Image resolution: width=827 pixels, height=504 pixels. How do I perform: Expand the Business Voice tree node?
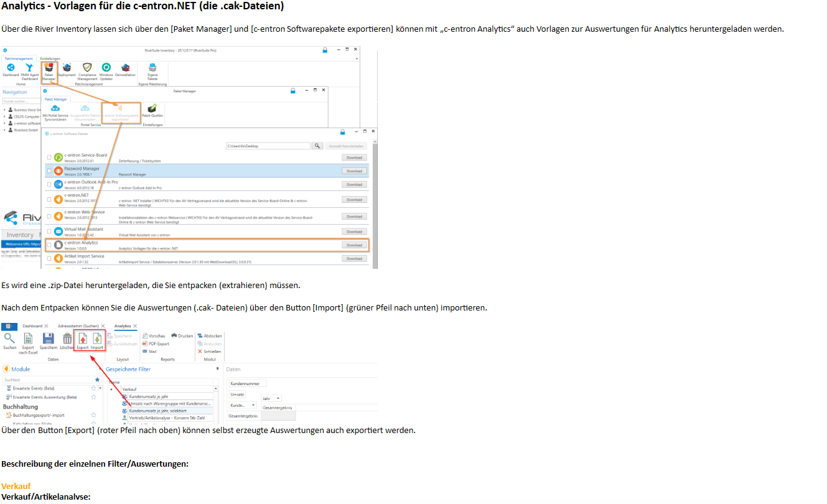(x=4, y=110)
